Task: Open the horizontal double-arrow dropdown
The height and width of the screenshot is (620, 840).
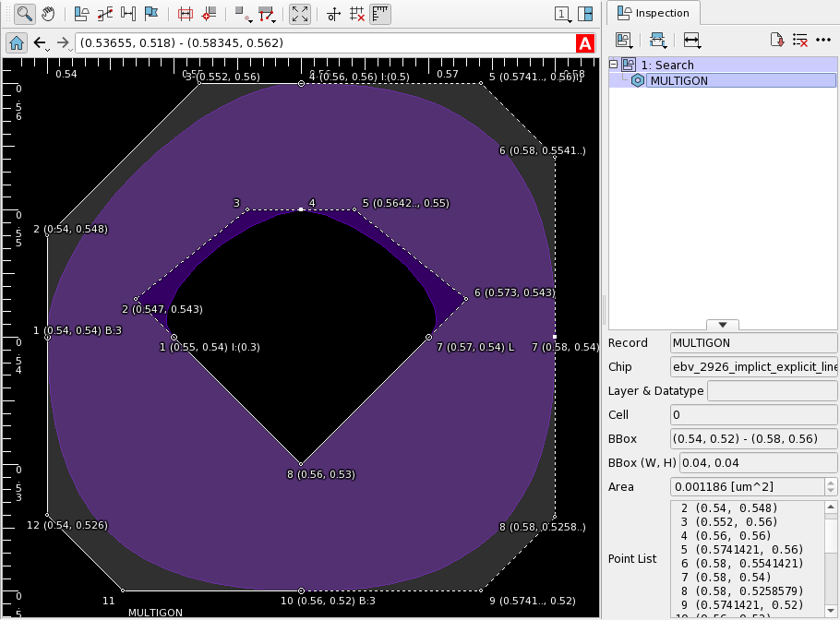Action: (x=692, y=41)
